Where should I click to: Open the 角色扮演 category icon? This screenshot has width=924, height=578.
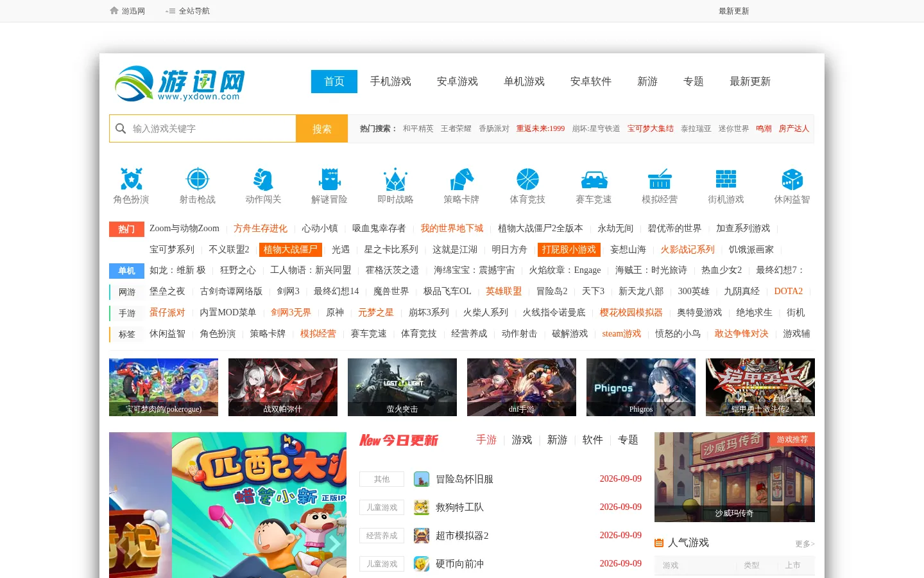tap(132, 179)
